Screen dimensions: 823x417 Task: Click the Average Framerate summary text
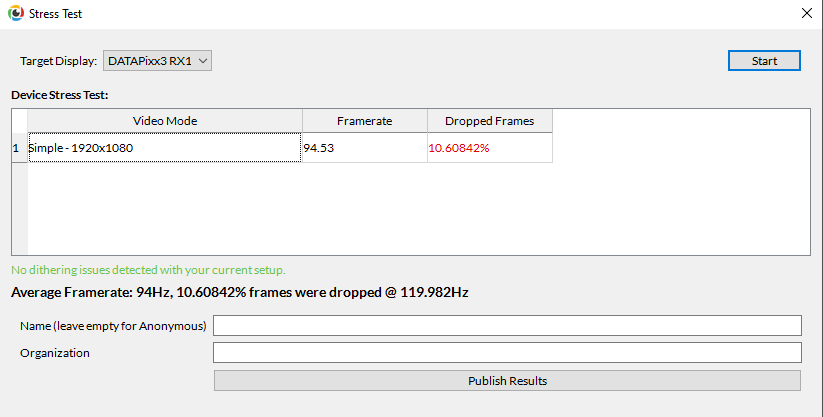239,293
